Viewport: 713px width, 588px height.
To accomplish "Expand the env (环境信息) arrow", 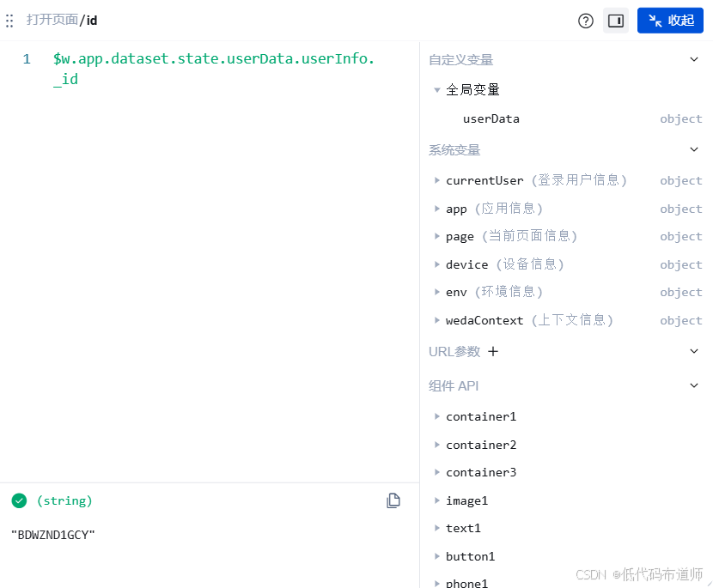I will (437, 292).
